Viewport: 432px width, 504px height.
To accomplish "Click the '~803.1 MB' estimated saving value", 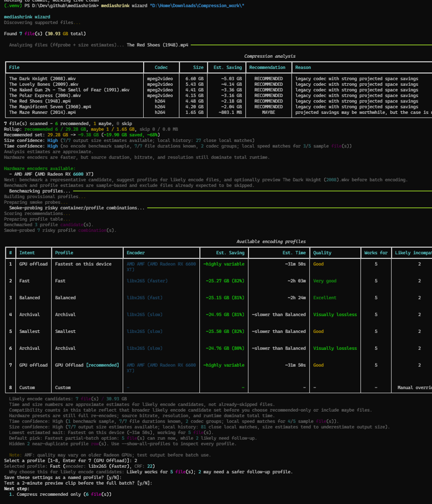I will (x=230, y=112).
